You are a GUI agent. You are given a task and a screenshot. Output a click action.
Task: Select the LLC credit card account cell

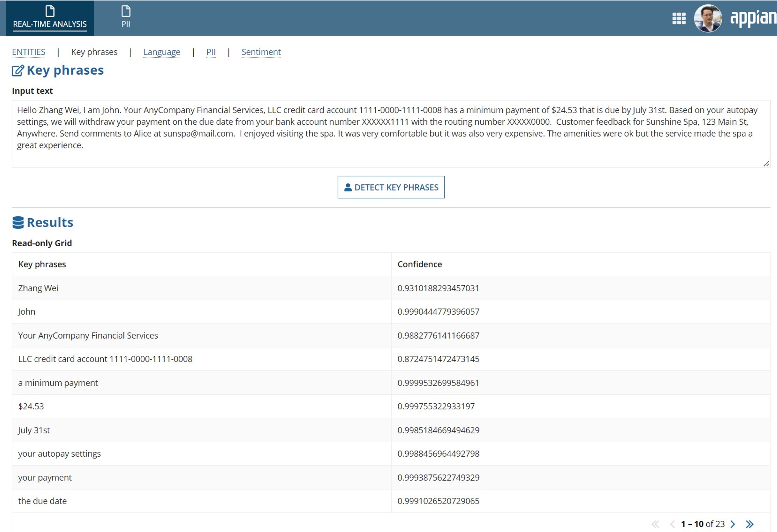tap(202, 359)
